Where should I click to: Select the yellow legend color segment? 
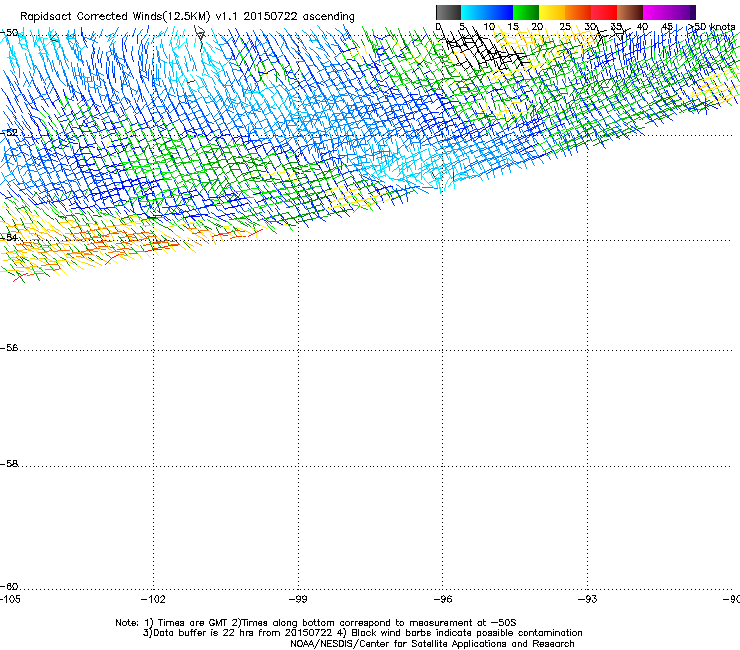[x=552, y=12]
